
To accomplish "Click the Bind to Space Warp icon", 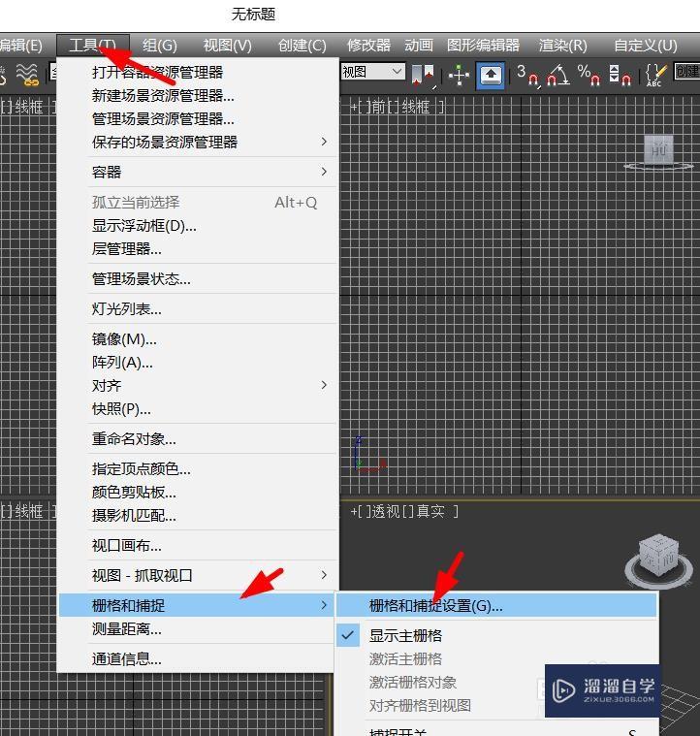I will [x=27, y=75].
